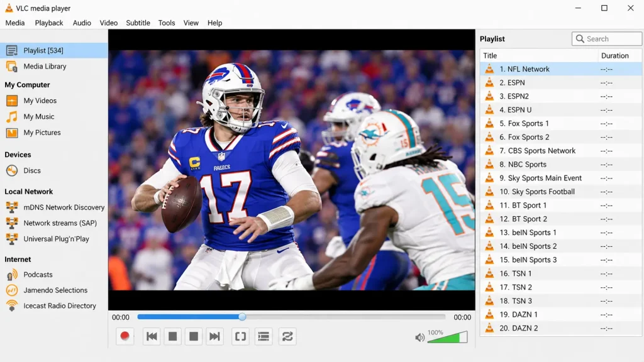Sort playlist by Duration column header

pyautogui.click(x=619, y=56)
